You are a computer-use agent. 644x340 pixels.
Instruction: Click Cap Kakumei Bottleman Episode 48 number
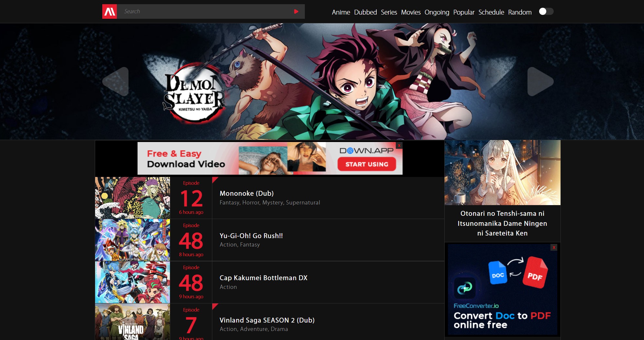pos(191,283)
